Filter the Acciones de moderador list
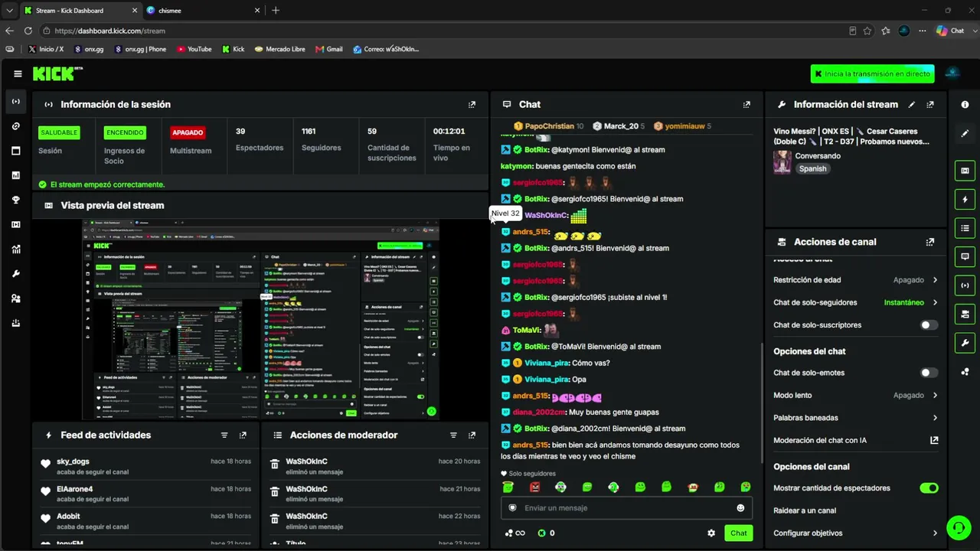Image resolution: width=980 pixels, height=551 pixels. (x=453, y=435)
